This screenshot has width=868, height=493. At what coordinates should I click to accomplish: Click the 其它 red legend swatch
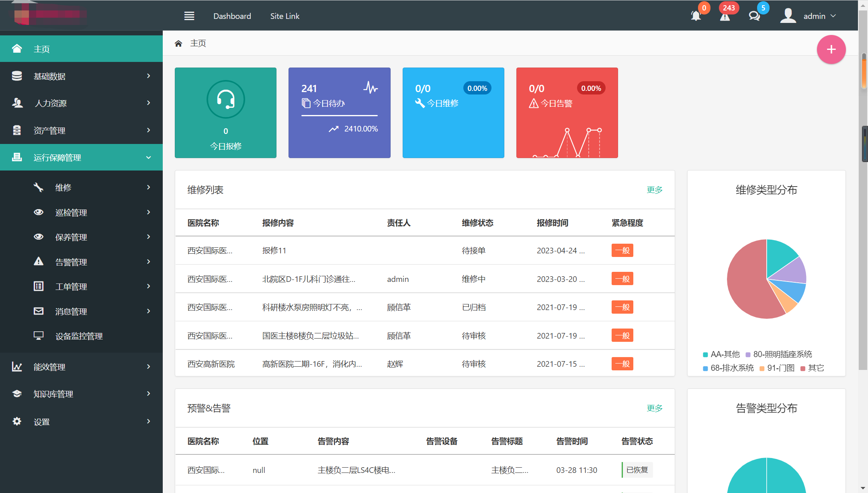(802, 368)
